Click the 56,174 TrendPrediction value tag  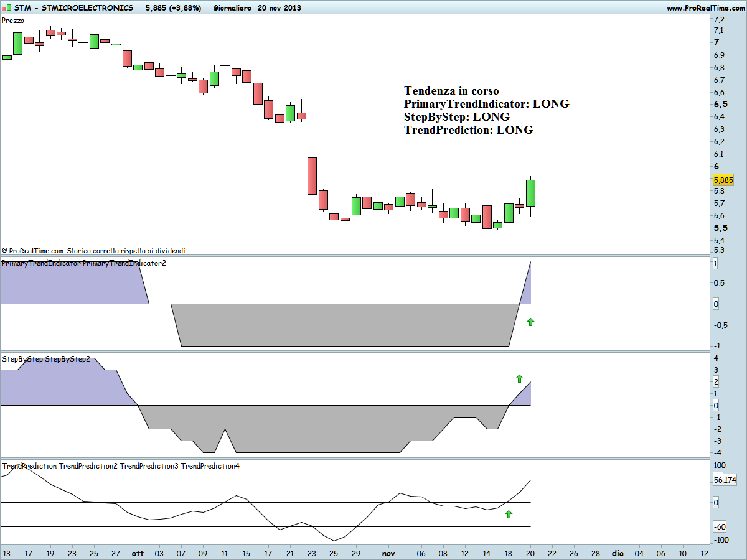(x=725, y=480)
